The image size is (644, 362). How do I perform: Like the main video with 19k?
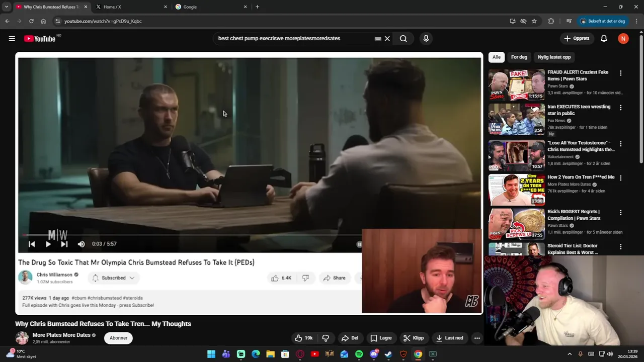pos(304,338)
